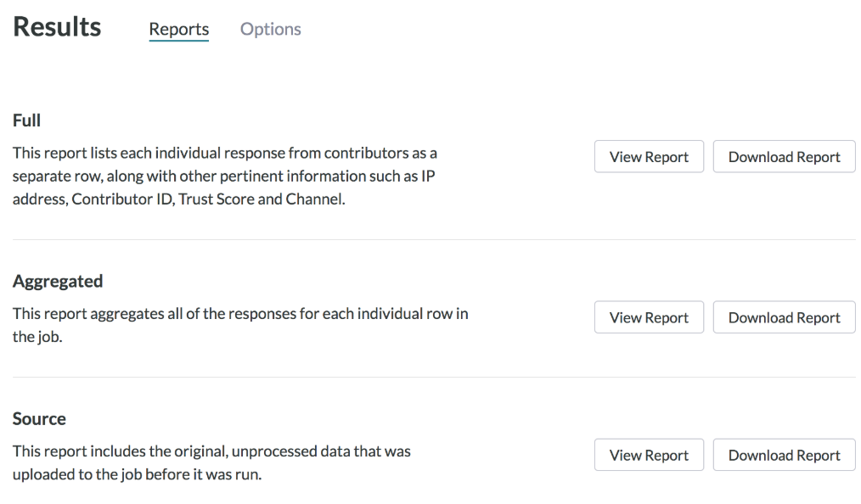Choose Options next to Reports

(270, 29)
